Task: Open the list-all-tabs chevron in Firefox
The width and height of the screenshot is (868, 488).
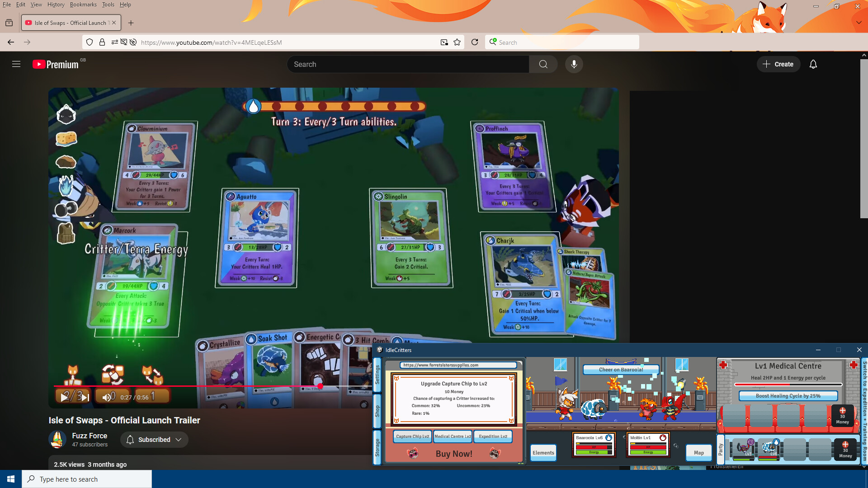Action: [x=858, y=22]
